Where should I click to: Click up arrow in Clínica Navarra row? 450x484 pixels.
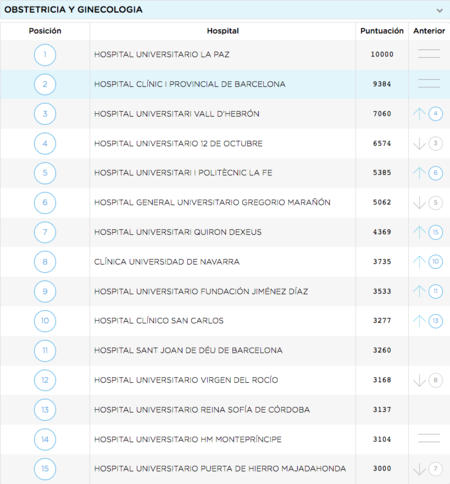(419, 262)
